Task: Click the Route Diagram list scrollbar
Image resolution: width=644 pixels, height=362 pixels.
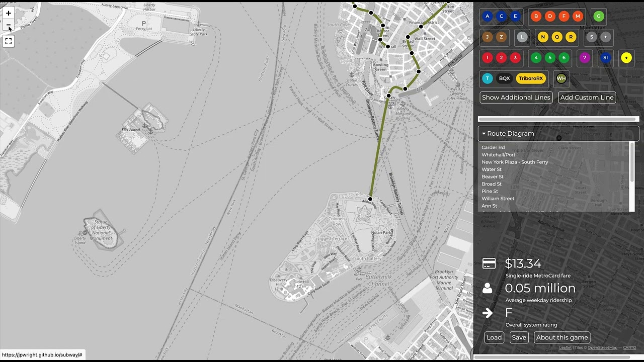Action: click(x=632, y=162)
